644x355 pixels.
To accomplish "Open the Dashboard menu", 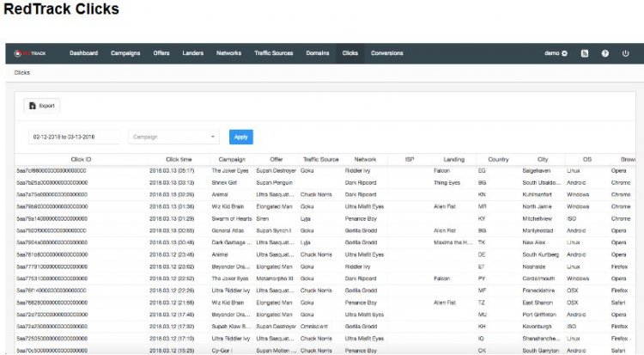I will pyautogui.click(x=84, y=53).
